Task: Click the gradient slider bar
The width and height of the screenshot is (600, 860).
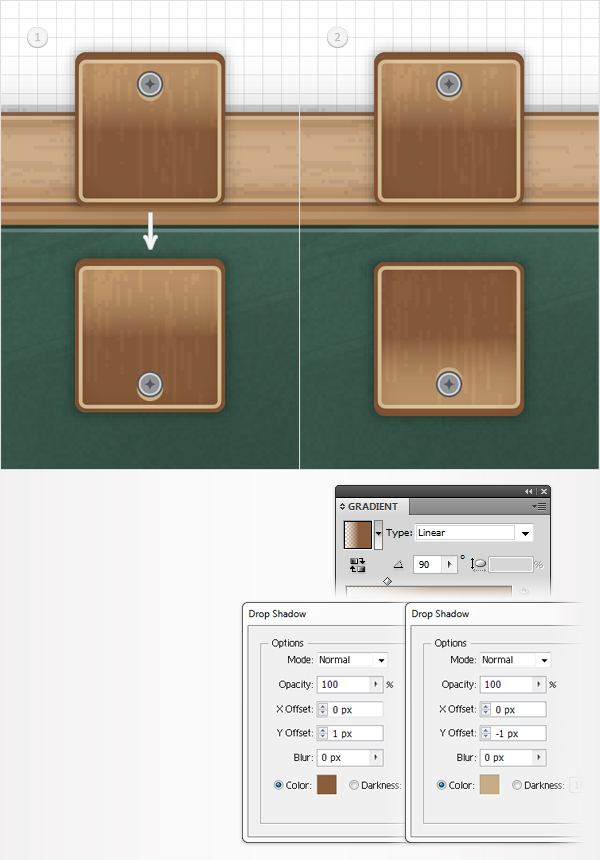Action: coord(429,591)
